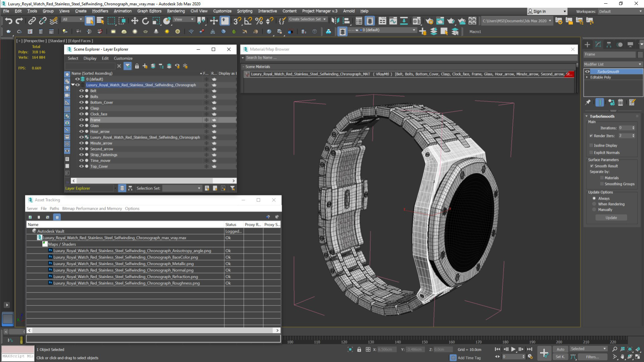
Task: Open the Hierarchy tab in command panel
Action: click(609, 45)
